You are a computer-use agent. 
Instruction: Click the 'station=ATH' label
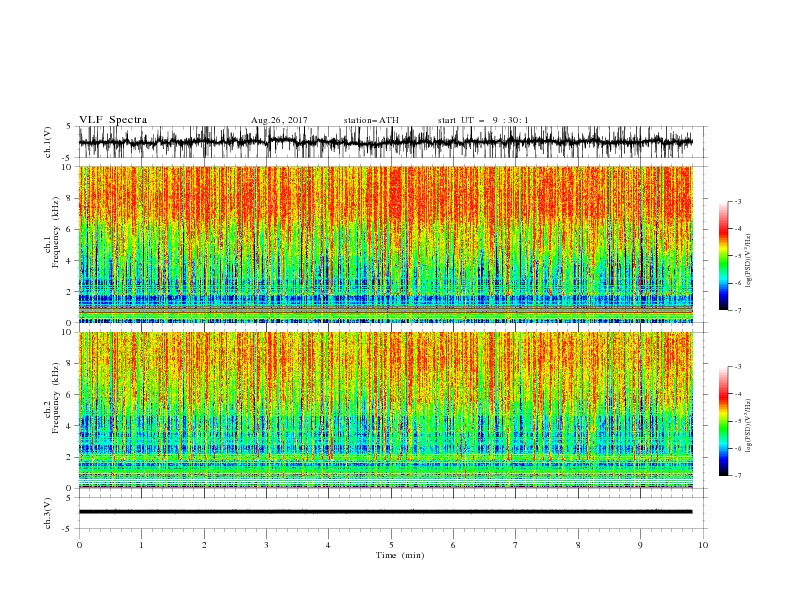click(x=371, y=120)
